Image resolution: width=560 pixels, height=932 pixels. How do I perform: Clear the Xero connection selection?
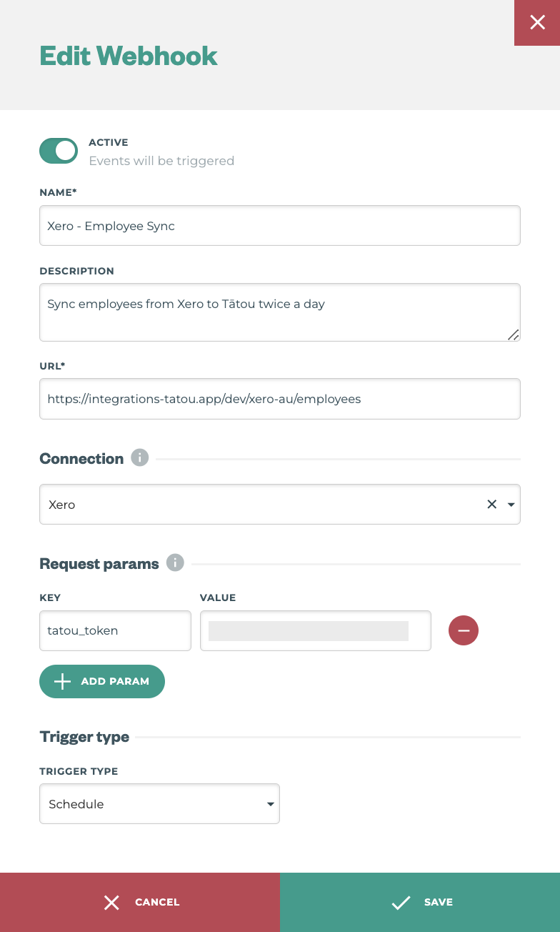tap(491, 504)
